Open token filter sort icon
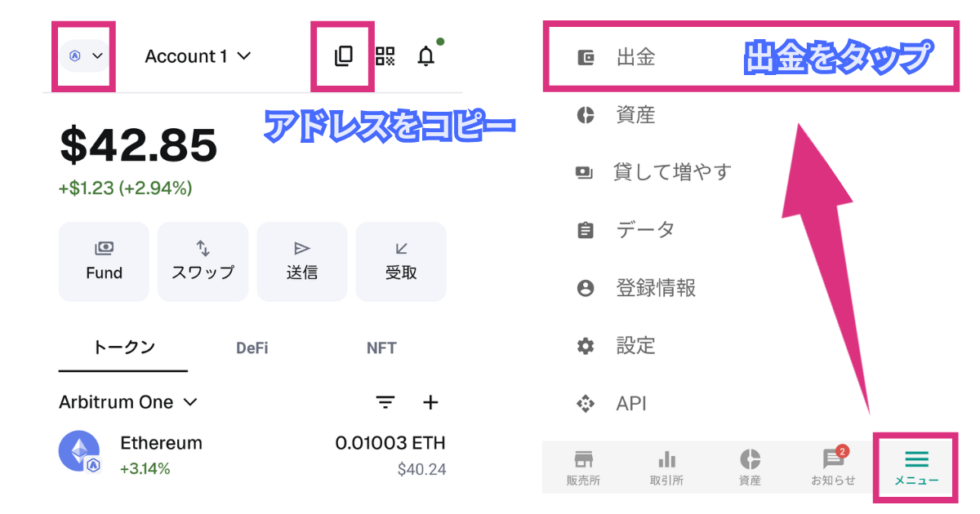980x514 pixels. pos(385,402)
